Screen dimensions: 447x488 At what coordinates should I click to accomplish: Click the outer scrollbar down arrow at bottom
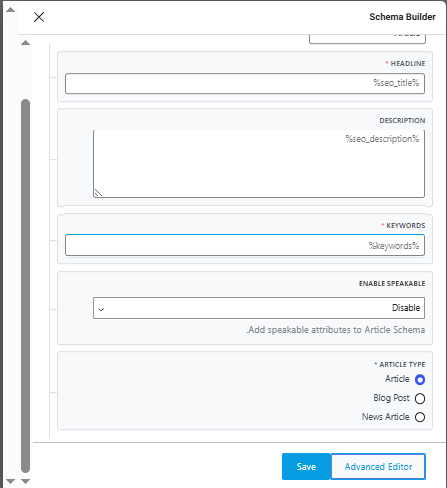click(10, 481)
